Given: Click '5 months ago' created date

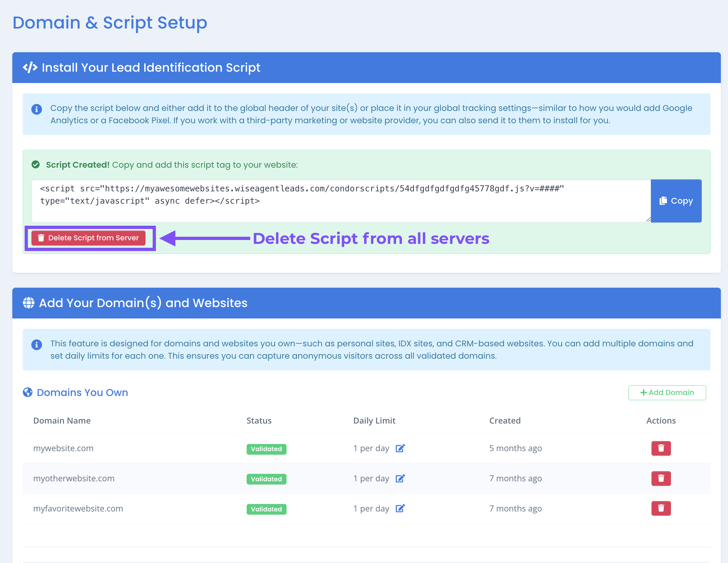Looking at the screenshot, I should [515, 448].
